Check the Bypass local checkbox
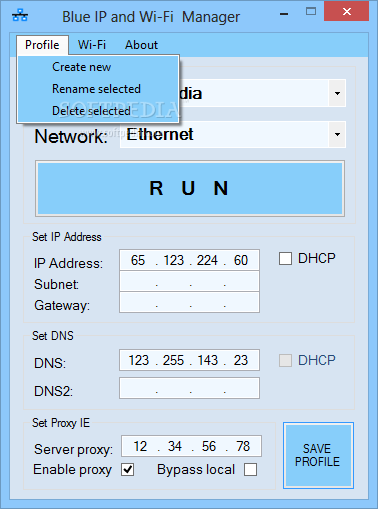Screen dimensions: 378x509 [x=250, y=470]
